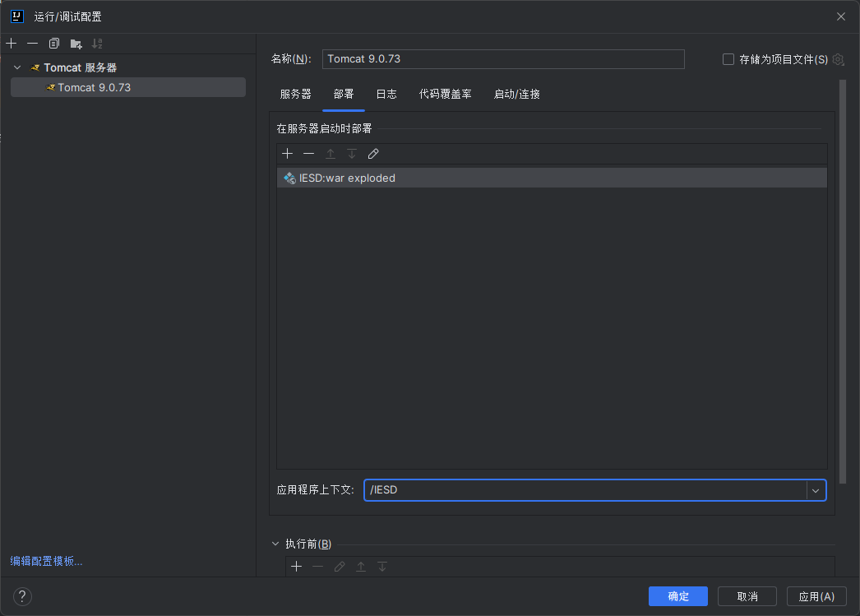Copy the selected configuration

pyautogui.click(x=53, y=44)
